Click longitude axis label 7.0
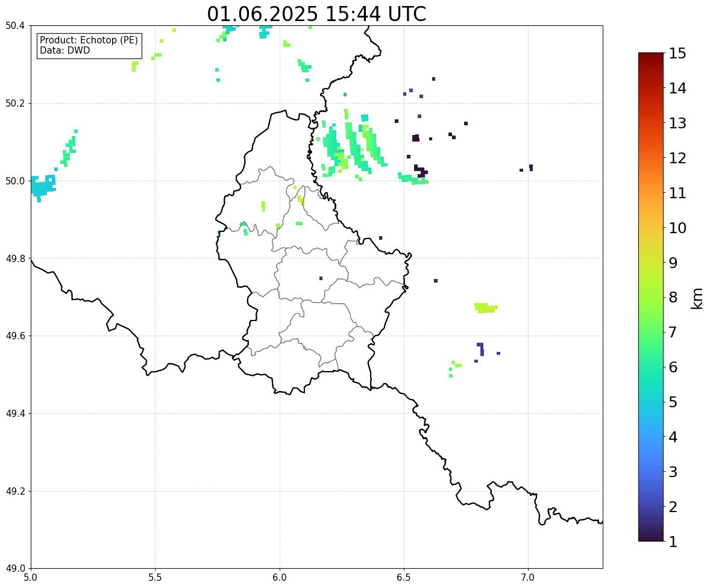 [529, 578]
